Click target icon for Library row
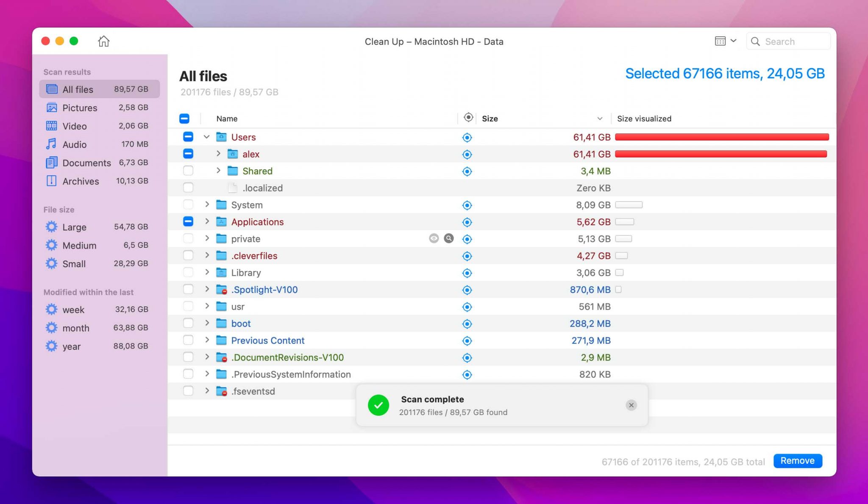The width and height of the screenshot is (868, 504). [467, 273]
